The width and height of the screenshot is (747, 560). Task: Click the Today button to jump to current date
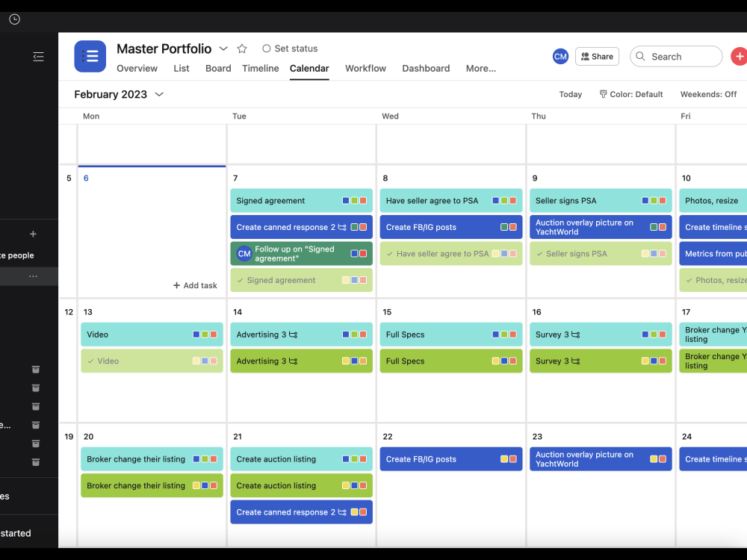[x=570, y=94]
